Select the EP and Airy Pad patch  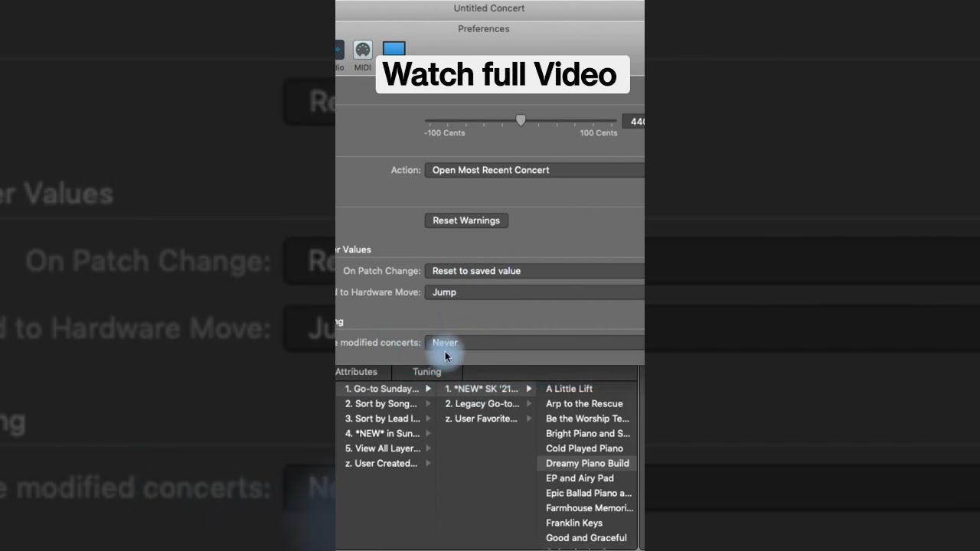(580, 478)
